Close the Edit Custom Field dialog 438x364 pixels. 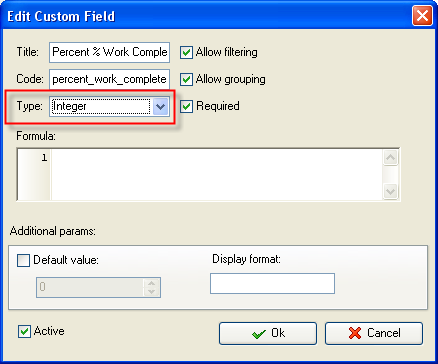click(x=422, y=16)
